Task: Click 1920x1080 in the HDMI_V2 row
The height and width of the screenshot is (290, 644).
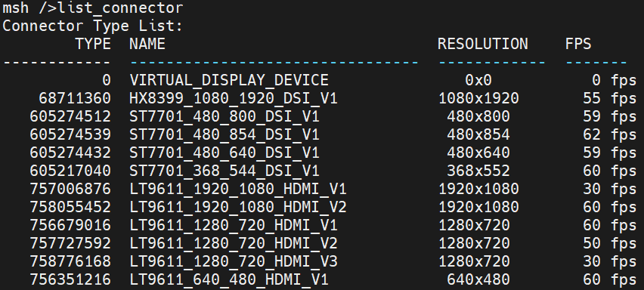Action: pyautogui.click(x=478, y=207)
